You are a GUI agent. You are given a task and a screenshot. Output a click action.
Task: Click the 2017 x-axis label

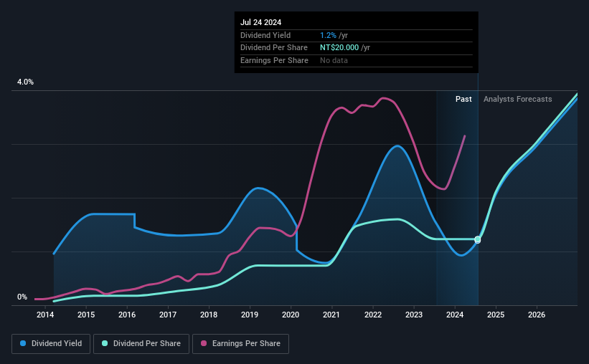(168, 315)
